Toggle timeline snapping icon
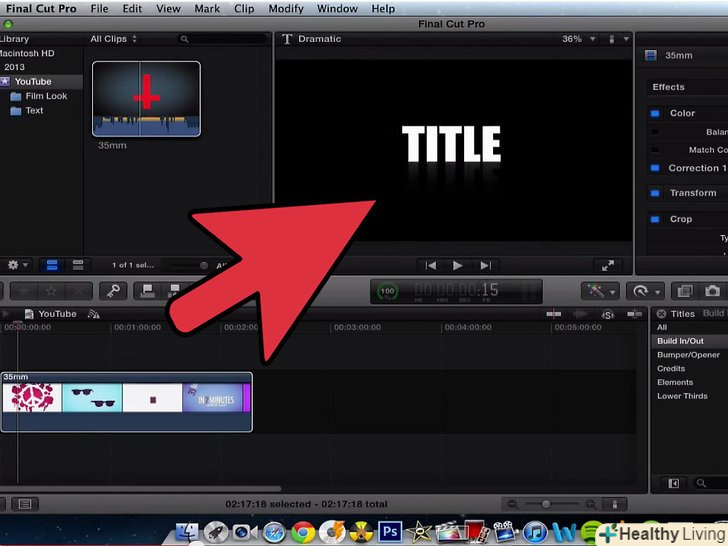 pos(634,314)
